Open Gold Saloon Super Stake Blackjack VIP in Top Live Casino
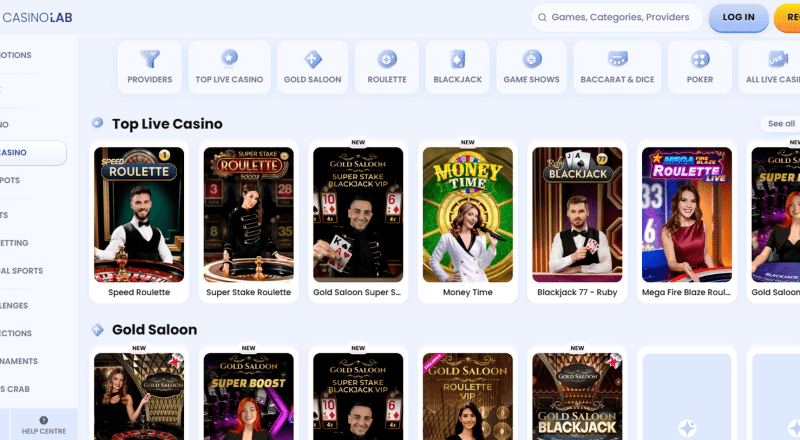 pos(358,222)
